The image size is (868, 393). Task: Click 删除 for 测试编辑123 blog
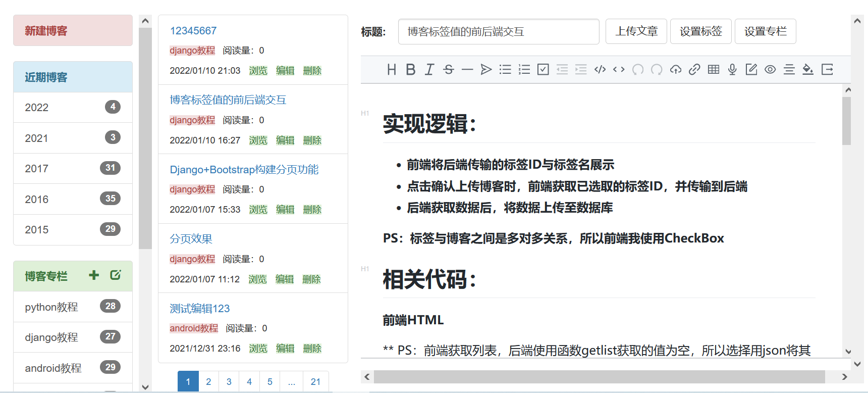312,349
